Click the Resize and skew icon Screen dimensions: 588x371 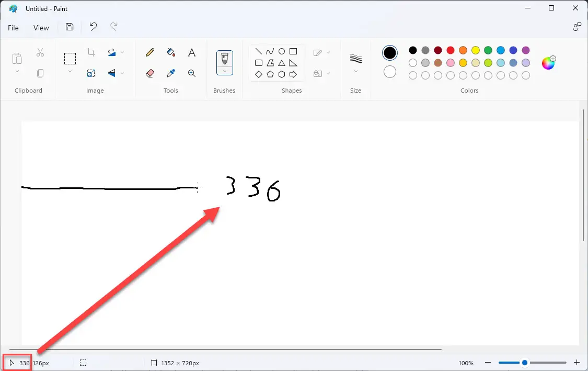pos(91,73)
